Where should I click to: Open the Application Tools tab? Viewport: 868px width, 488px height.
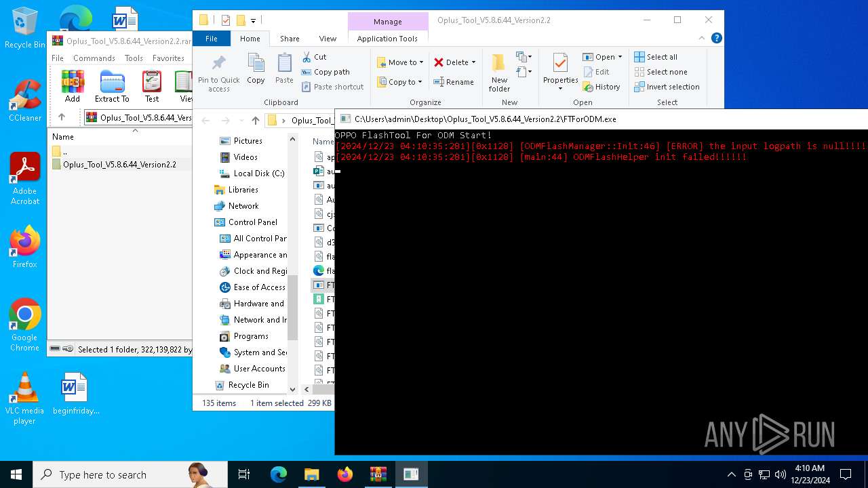click(x=387, y=39)
